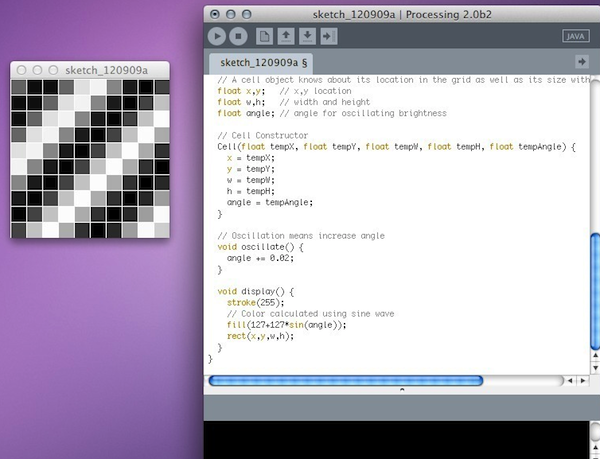Minimize the sketch_120909a output window
The width and height of the screenshot is (600, 459).
(x=38, y=70)
